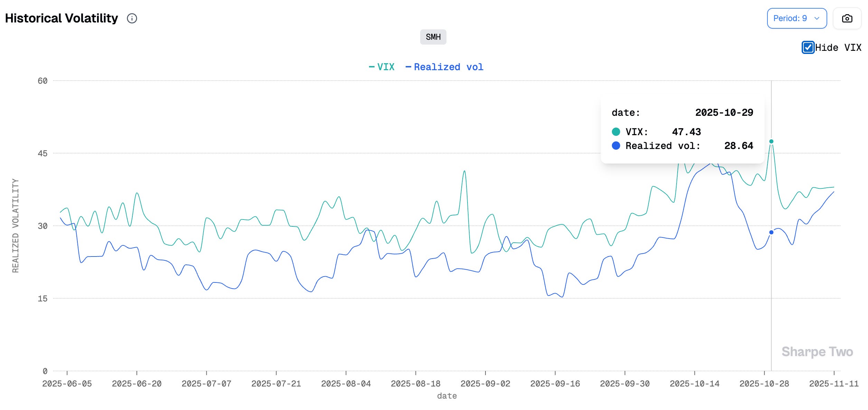Click the teal dot in tooltip VIX row
Viewport: 868px width, 410px height.
tap(616, 132)
